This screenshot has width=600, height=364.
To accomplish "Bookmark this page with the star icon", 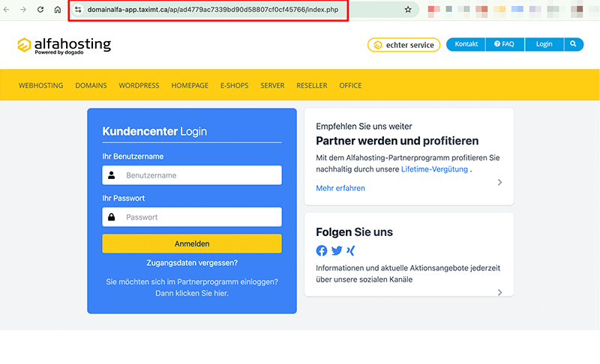I will pyautogui.click(x=408, y=10).
